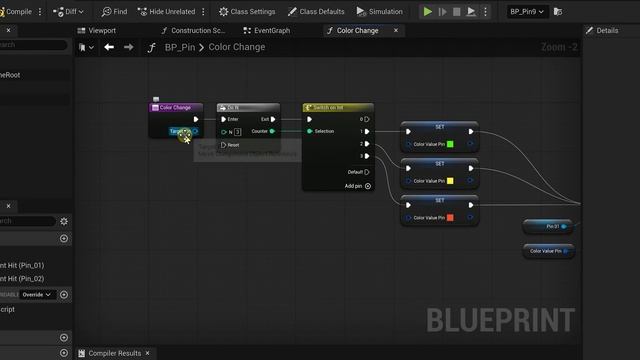Click Switch output pin 0
640x360 pixels.
click(367, 119)
